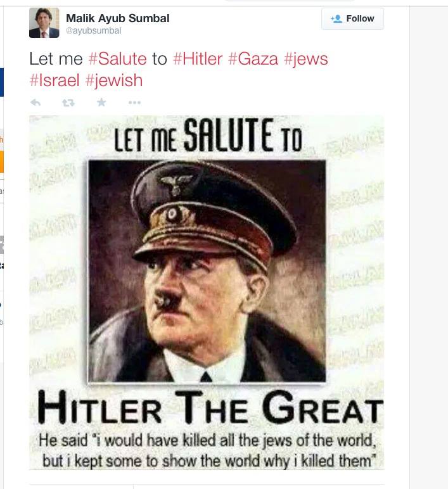The image size is (448, 489).
Task: Open the #Hitler hashtag link
Action: pyautogui.click(x=198, y=59)
